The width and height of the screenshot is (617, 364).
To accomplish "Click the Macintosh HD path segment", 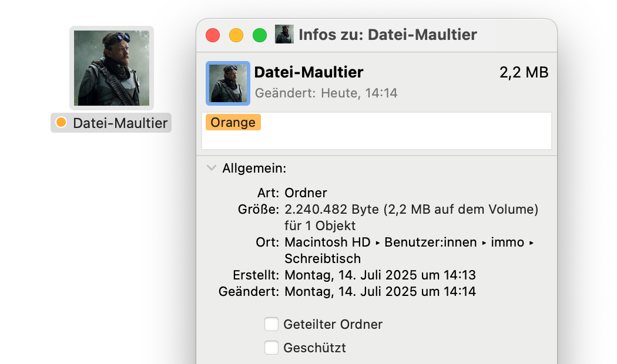I will pyautogui.click(x=327, y=242).
